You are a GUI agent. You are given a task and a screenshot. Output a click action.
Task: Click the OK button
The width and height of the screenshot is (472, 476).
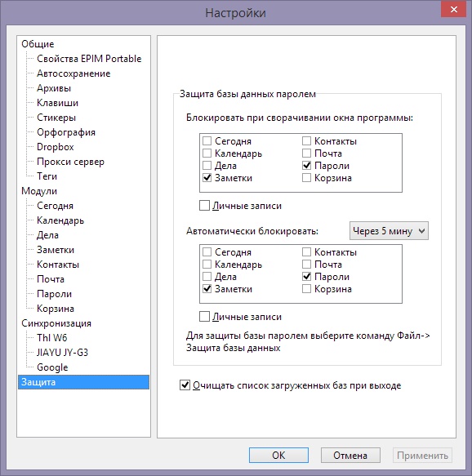pos(278,455)
